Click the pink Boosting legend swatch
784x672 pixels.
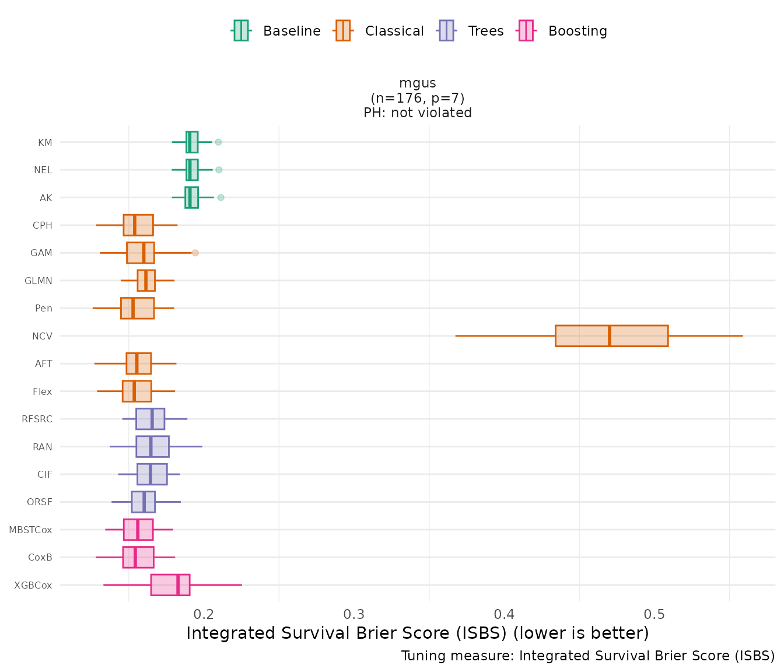526,31
